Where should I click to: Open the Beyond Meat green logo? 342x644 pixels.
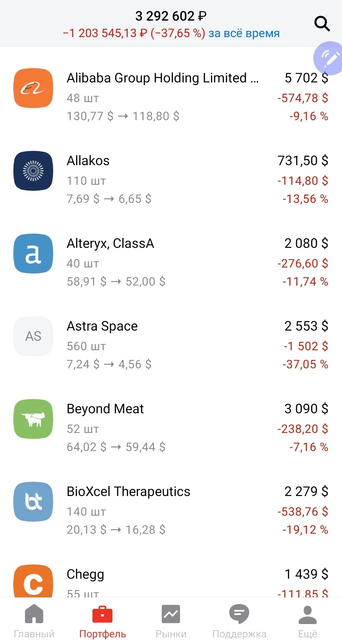[x=33, y=419]
